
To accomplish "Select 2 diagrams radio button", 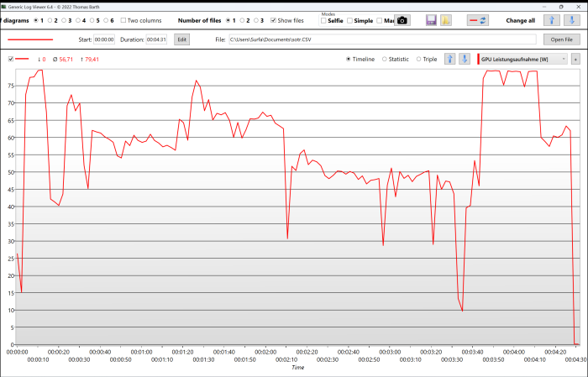I will (50, 21).
